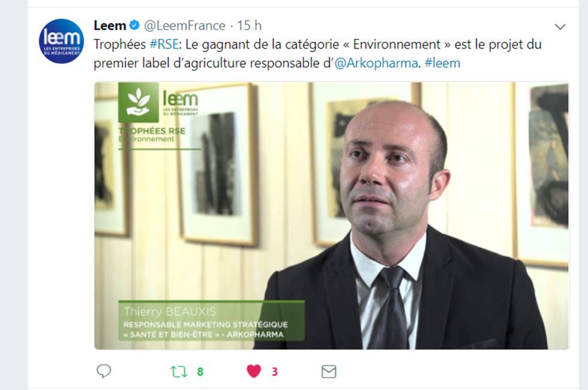The height and width of the screenshot is (390, 588).
Task: Open the #leem hashtag
Action: [x=442, y=63]
